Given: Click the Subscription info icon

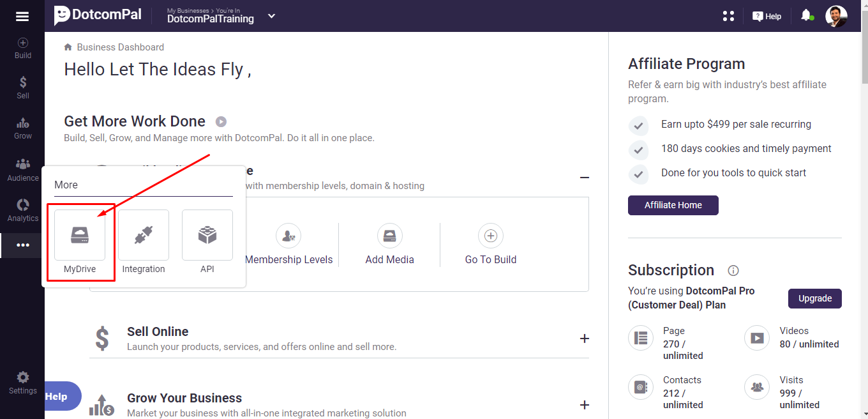Looking at the screenshot, I should click(733, 270).
